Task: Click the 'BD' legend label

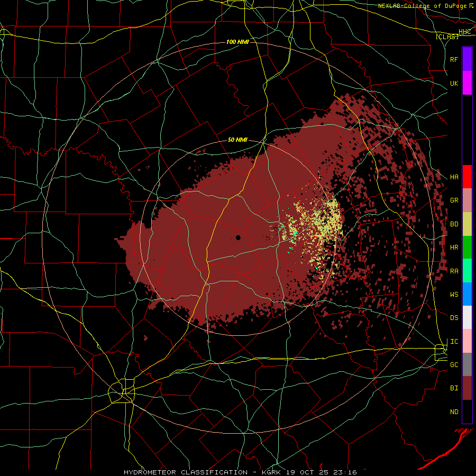Action: click(x=454, y=224)
